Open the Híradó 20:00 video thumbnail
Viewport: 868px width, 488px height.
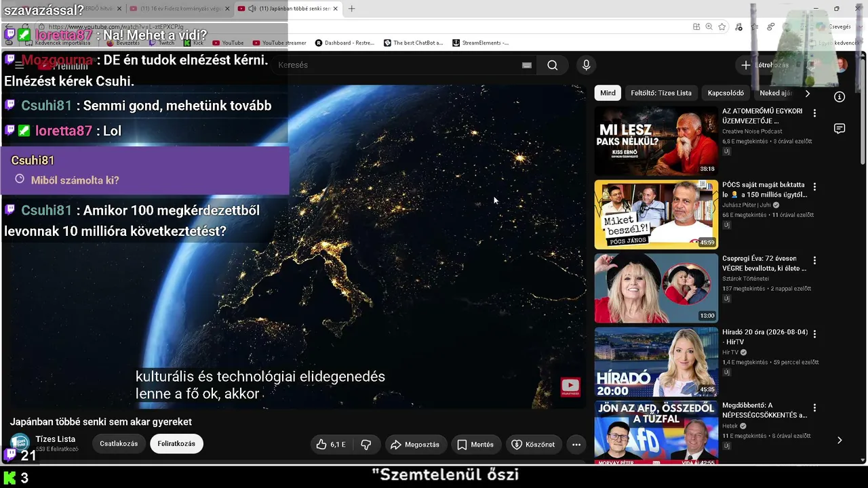(x=656, y=362)
